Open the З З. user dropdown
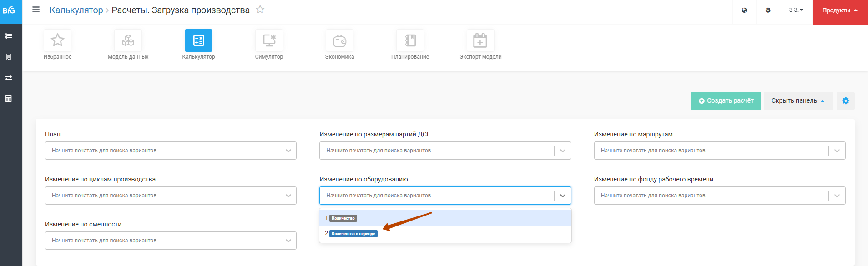Viewport: 868px width, 266px height. point(796,10)
